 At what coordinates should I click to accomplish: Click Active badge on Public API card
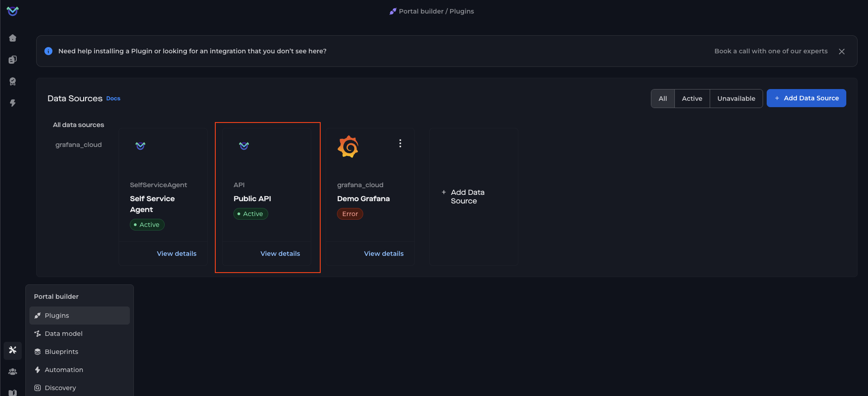(x=251, y=214)
